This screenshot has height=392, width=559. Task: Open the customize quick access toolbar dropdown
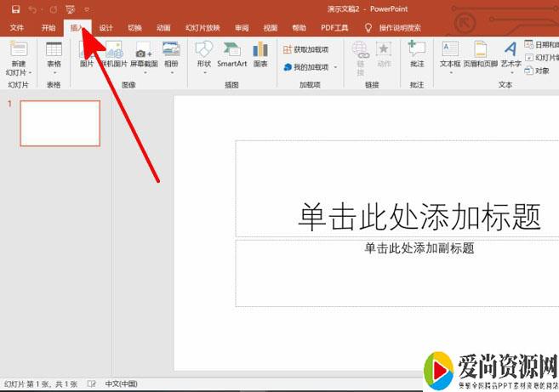click(x=86, y=9)
